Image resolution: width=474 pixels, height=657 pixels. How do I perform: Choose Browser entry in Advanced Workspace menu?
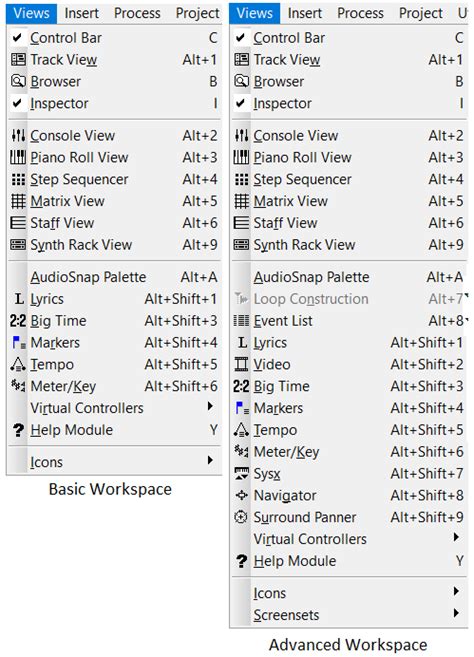pyautogui.click(x=349, y=81)
